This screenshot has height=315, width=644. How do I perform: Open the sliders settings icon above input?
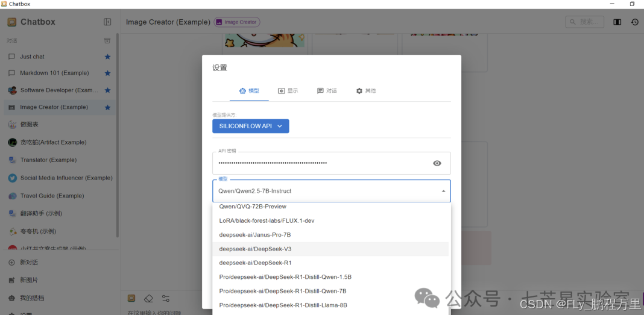point(166,298)
